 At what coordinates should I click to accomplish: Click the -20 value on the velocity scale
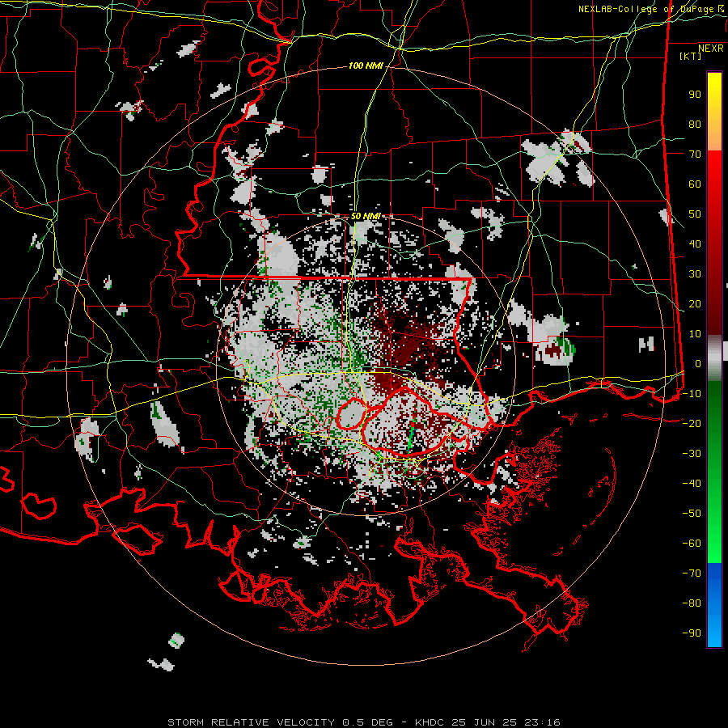692,424
